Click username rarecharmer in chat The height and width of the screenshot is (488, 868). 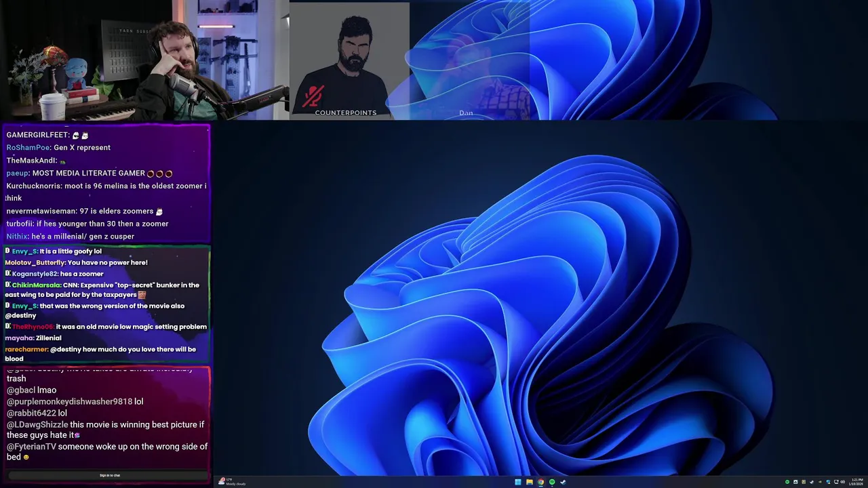26,349
